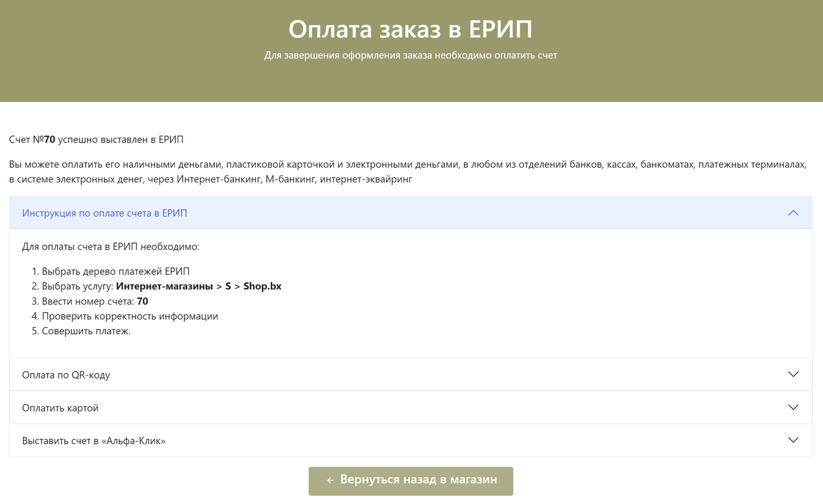Click the down chevron beside «Оплата по QR-коду»
The image size is (823, 504).
coord(793,374)
